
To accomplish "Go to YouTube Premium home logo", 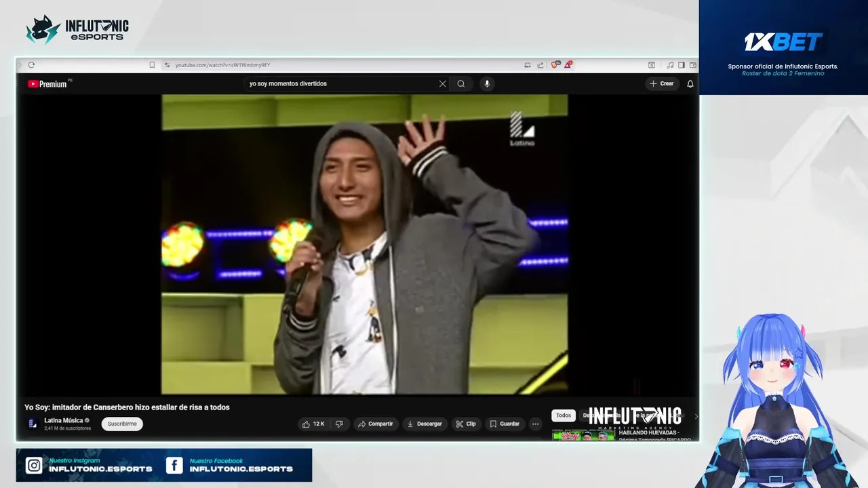I will [x=47, y=84].
